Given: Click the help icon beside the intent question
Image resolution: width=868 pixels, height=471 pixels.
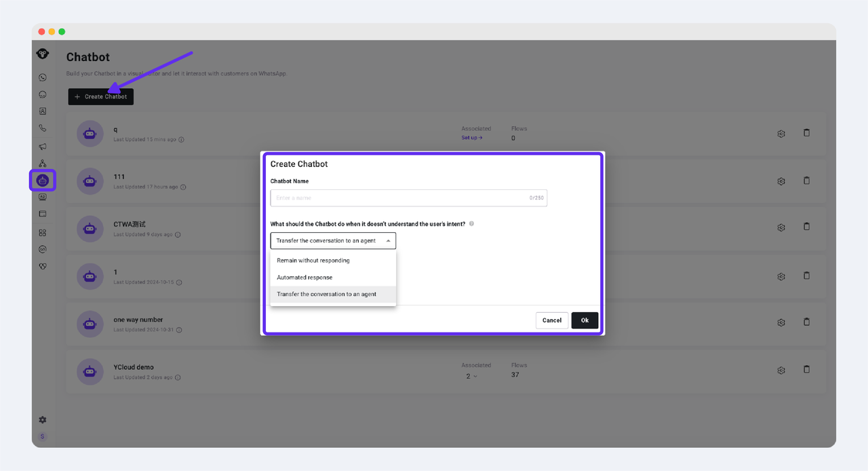Looking at the screenshot, I should 471,224.
